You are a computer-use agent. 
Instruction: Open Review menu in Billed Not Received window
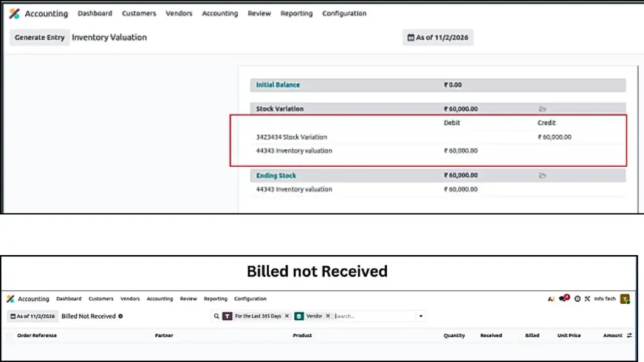(x=189, y=299)
